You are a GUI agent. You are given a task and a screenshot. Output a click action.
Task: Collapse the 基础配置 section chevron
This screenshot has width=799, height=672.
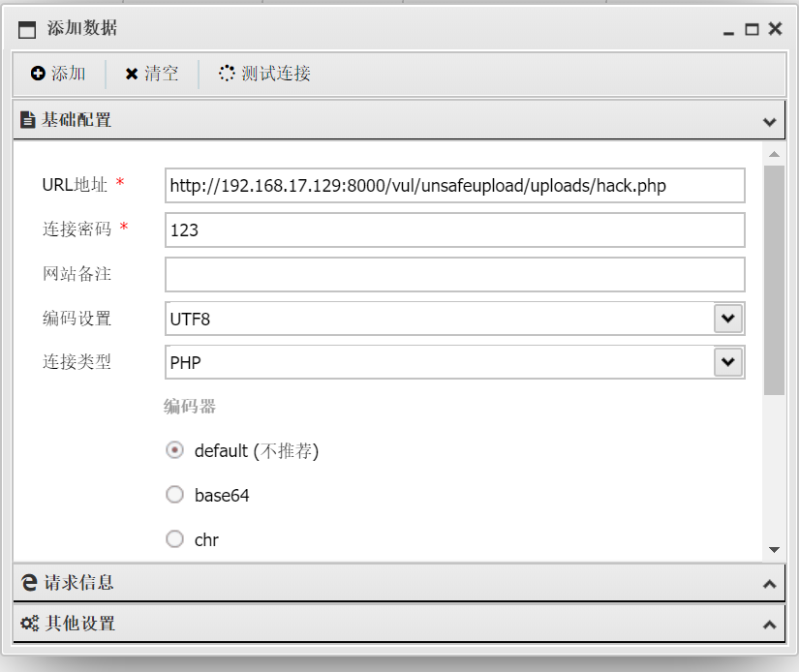click(x=769, y=122)
